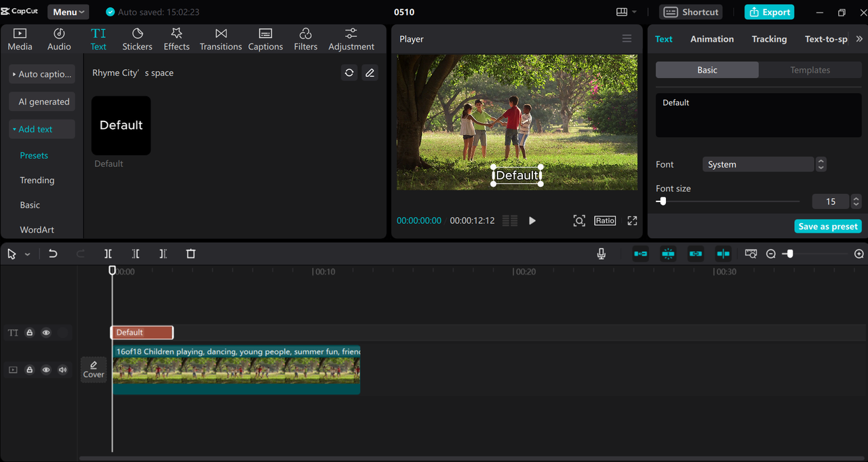
Task: Open the Font System dropdown
Action: tap(758, 164)
